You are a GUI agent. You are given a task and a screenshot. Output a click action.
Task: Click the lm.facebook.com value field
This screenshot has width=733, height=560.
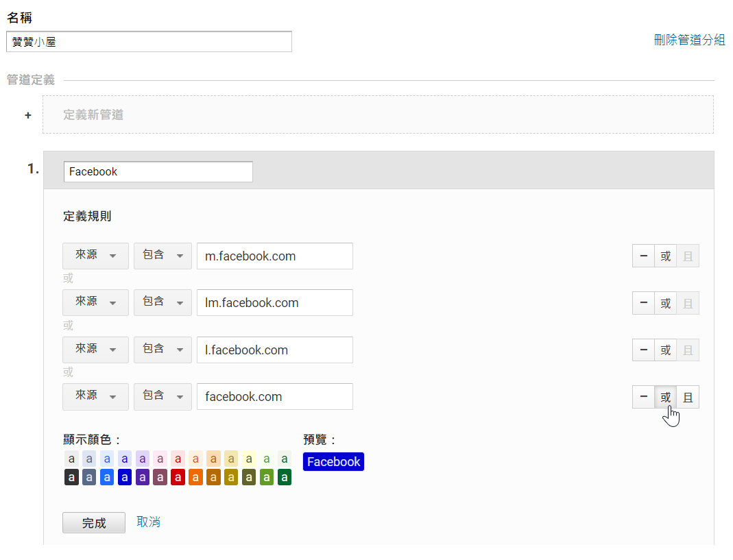click(x=275, y=302)
